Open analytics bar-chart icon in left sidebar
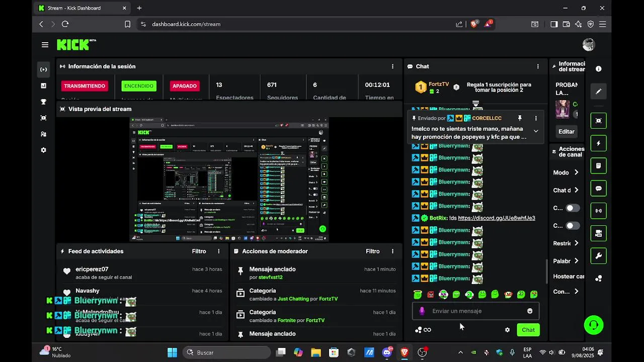The image size is (644, 362). tap(43, 85)
